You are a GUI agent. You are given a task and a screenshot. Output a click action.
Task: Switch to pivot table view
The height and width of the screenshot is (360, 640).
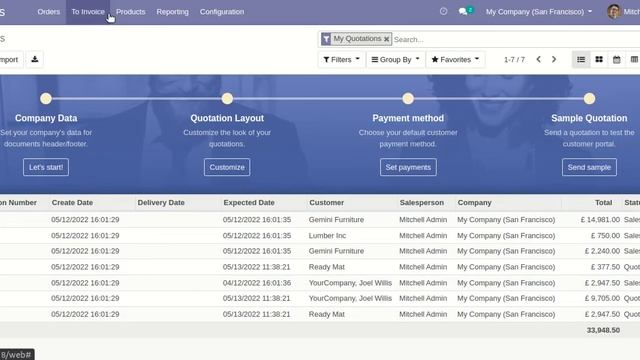pos(634,59)
